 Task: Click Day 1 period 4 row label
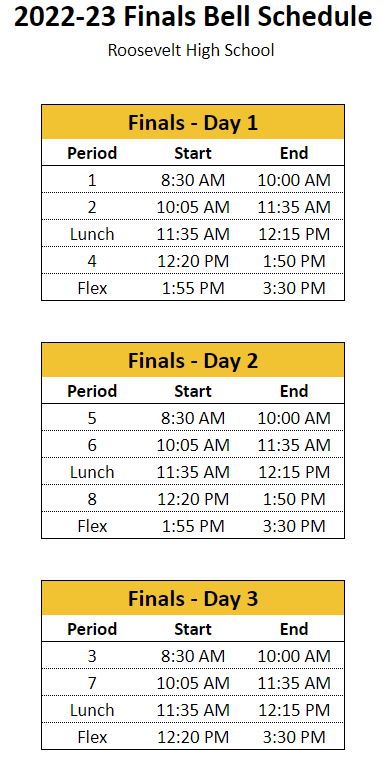click(x=92, y=262)
